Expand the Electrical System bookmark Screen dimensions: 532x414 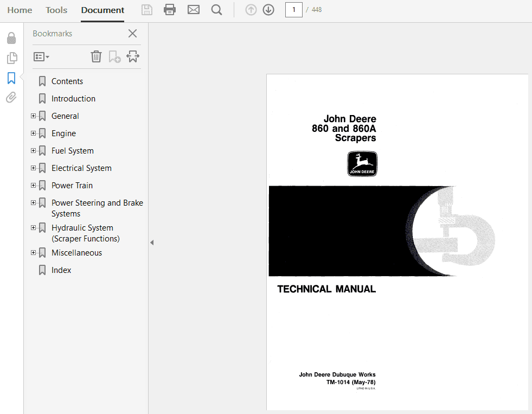pyautogui.click(x=33, y=168)
